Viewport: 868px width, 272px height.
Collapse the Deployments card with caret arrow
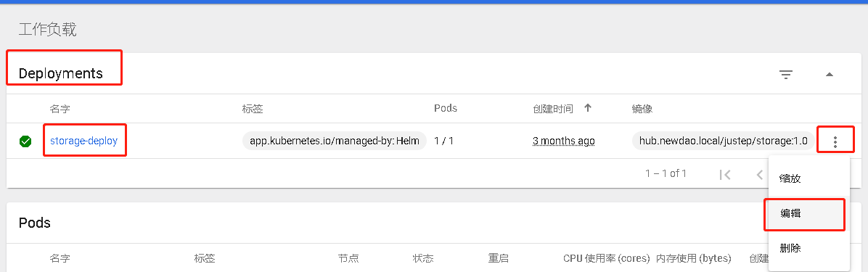(830, 75)
